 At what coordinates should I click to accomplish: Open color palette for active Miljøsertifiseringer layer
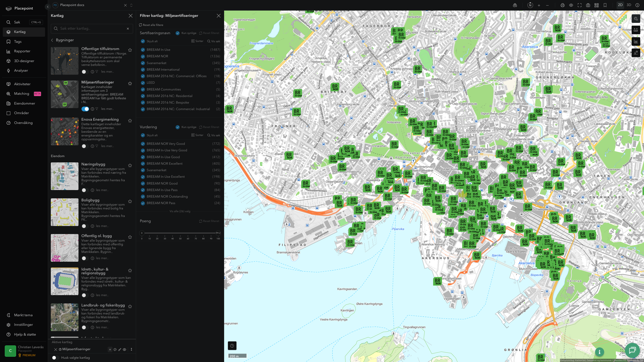point(115,349)
